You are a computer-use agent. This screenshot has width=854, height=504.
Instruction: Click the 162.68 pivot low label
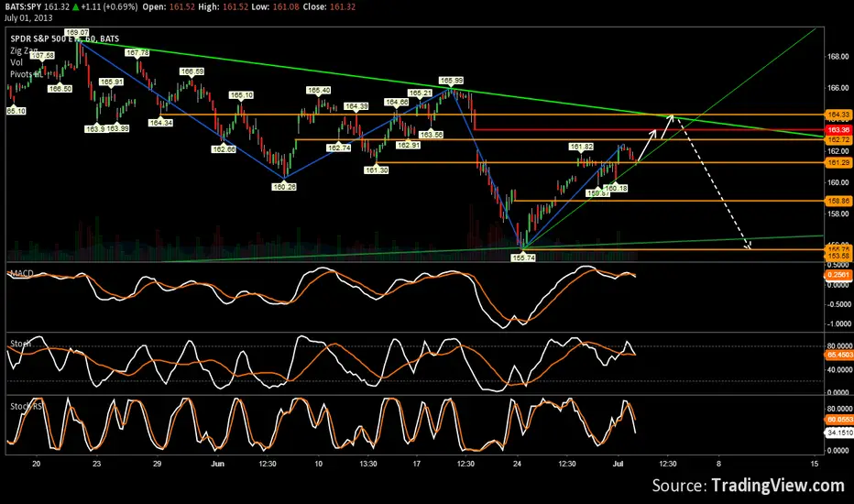coord(224,148)
